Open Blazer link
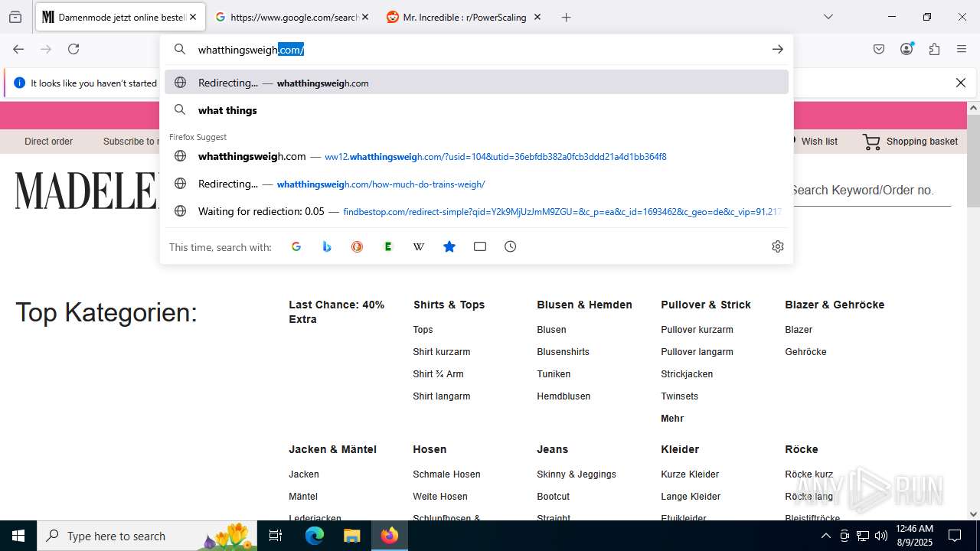The height and width of the screenshot is (551, 980). pos(799,330)
